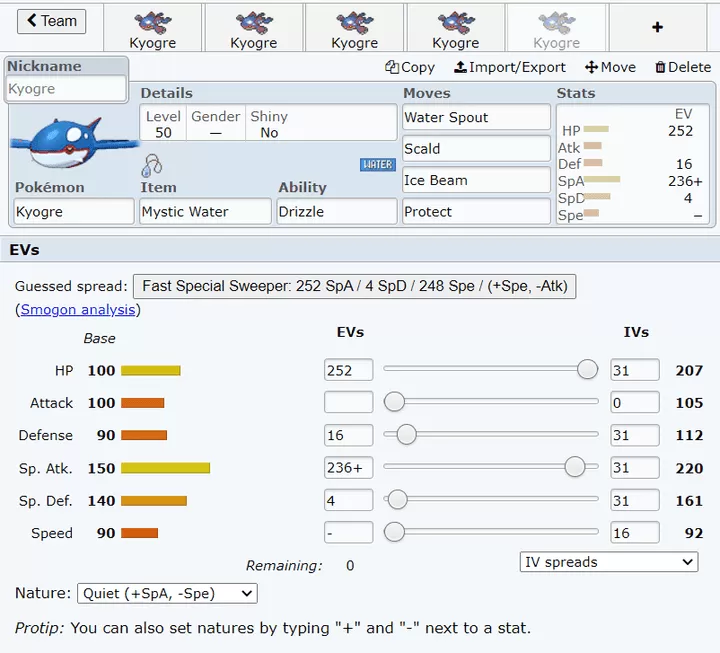Image resolution: width=720 pixels, height=653 pixels.
Task: Click the WATER type badge
Action: (x=377, y=164)
